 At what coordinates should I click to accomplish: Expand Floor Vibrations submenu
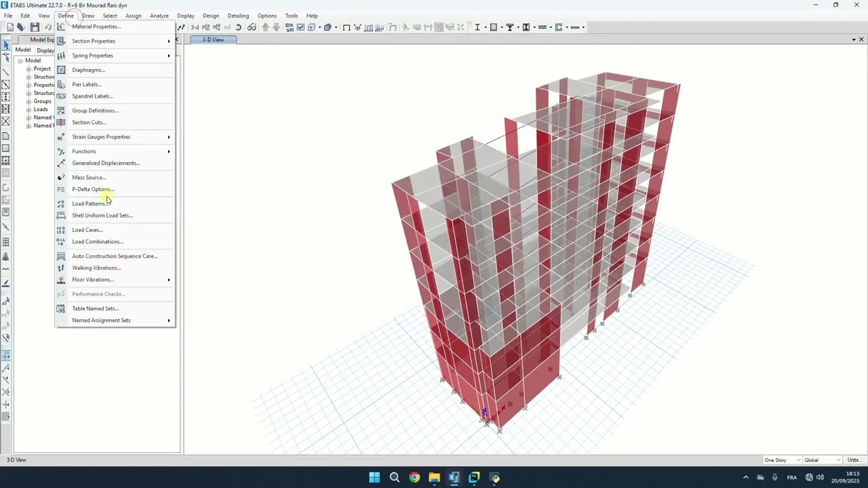tap(115, 280)
